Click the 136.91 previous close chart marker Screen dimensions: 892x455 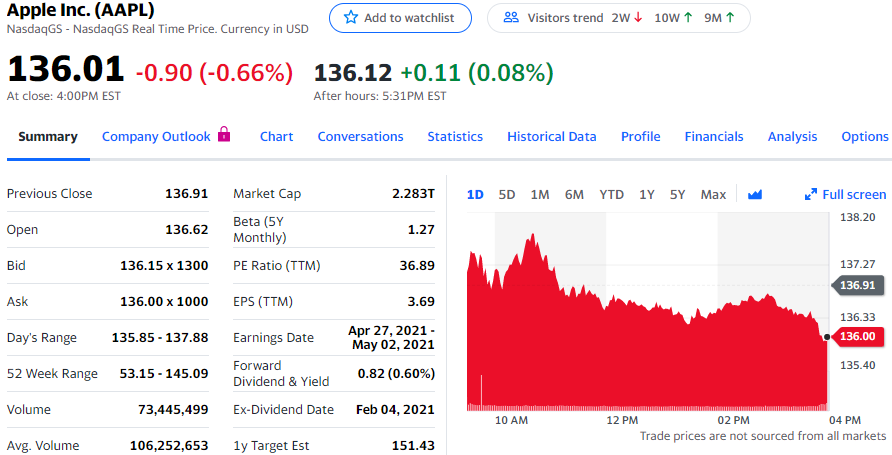tap(857, 285)
